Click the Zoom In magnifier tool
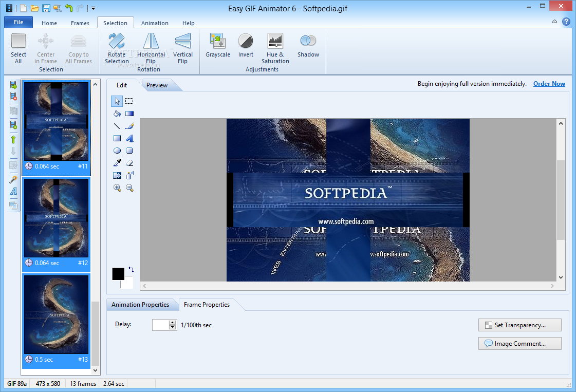Screen dimensions: 576x392 pyautogui.click(x=117, y=188)
